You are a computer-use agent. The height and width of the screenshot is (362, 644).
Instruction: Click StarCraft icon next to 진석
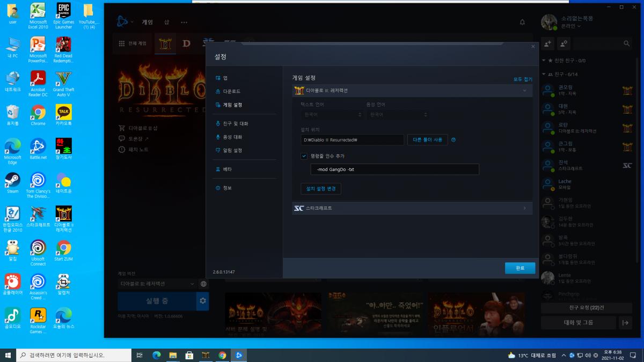(627, 166)
